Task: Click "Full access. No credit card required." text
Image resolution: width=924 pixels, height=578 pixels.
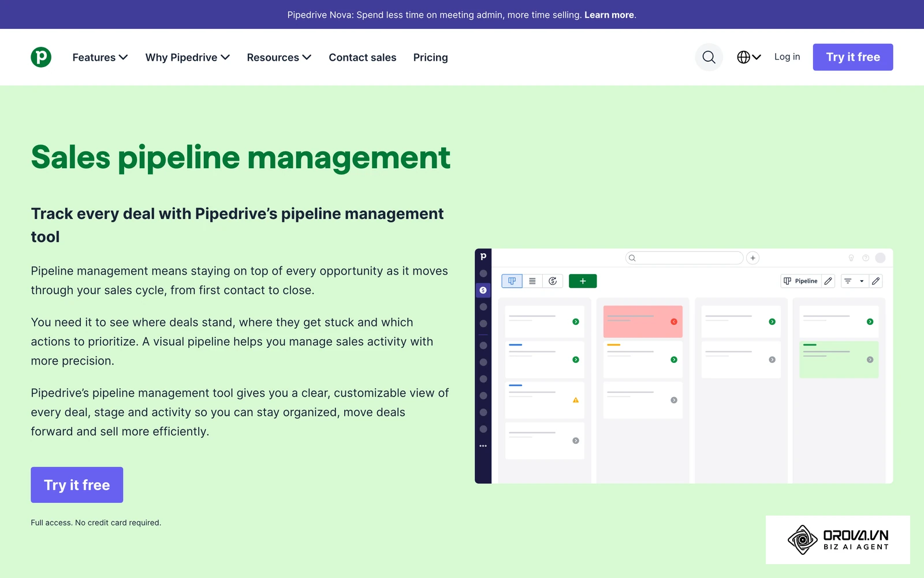Action: click(x=96, y=523)
